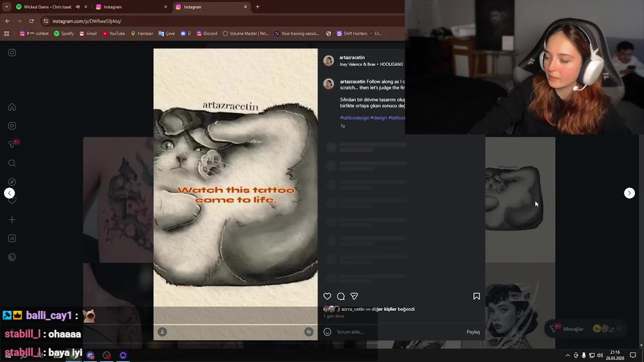
Task: Unmute the reel video sound
Action: 309,332
